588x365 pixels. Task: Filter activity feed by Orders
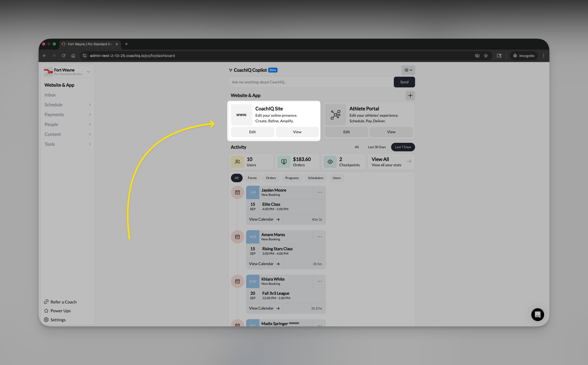point(271,178)
